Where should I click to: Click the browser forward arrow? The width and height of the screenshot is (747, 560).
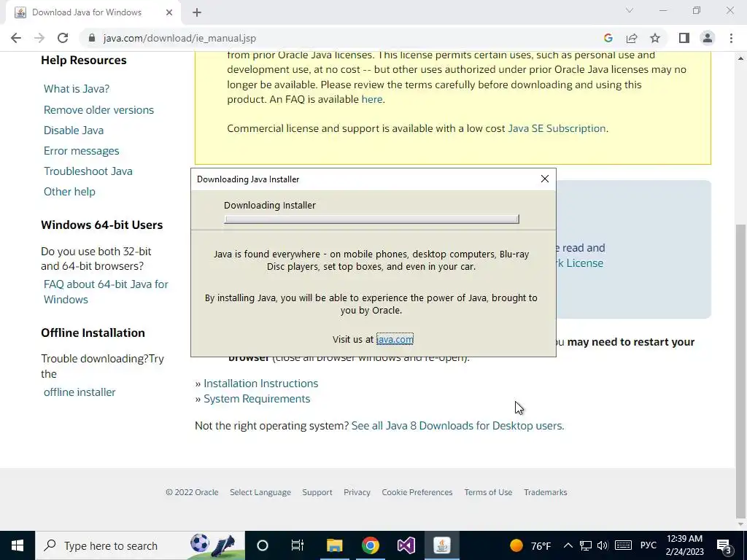39,38
